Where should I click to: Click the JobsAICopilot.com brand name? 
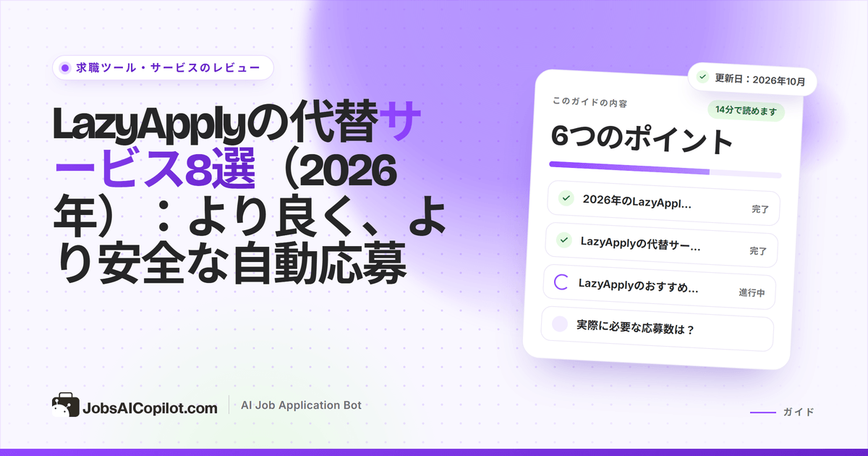click(150, 408)
